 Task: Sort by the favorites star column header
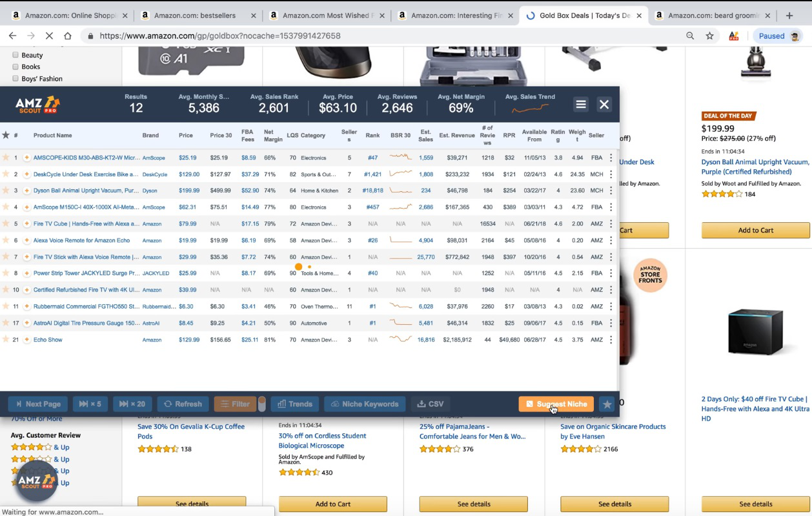pyautogui.click(x=6, y=136)
